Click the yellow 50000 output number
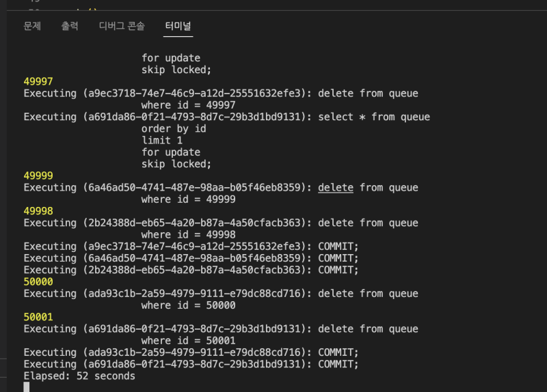Viewport: 547px width, 392px height. [x=38, y=281]
